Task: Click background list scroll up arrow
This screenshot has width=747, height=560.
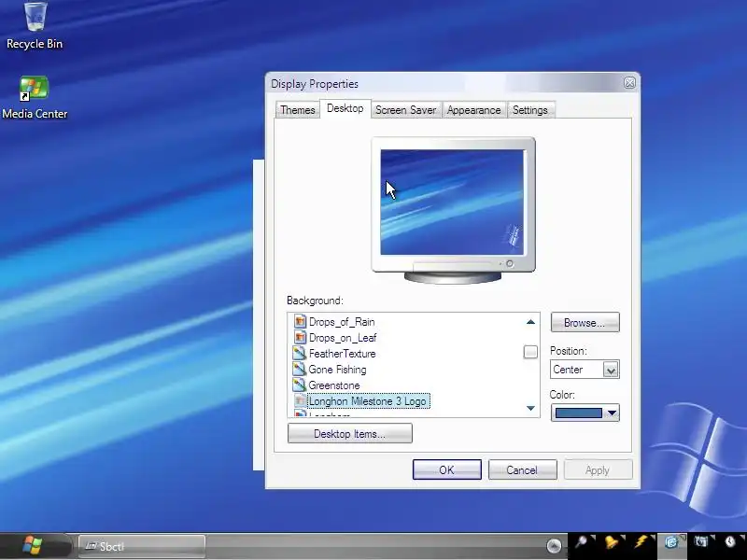Action: [x=530, y=322]
